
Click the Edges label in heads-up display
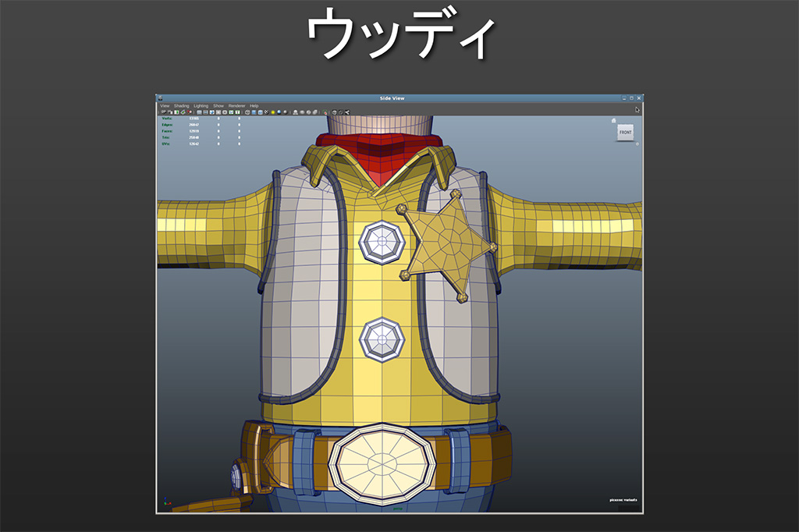point(167,125)
